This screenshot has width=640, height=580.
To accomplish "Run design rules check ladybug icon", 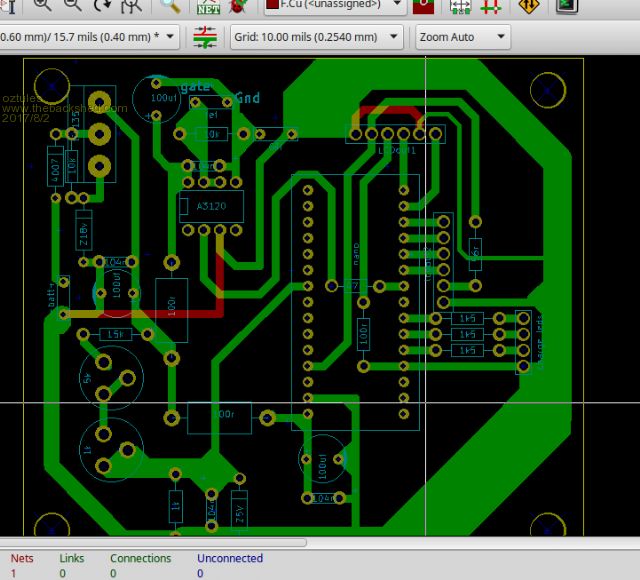I will click(238, 5).
